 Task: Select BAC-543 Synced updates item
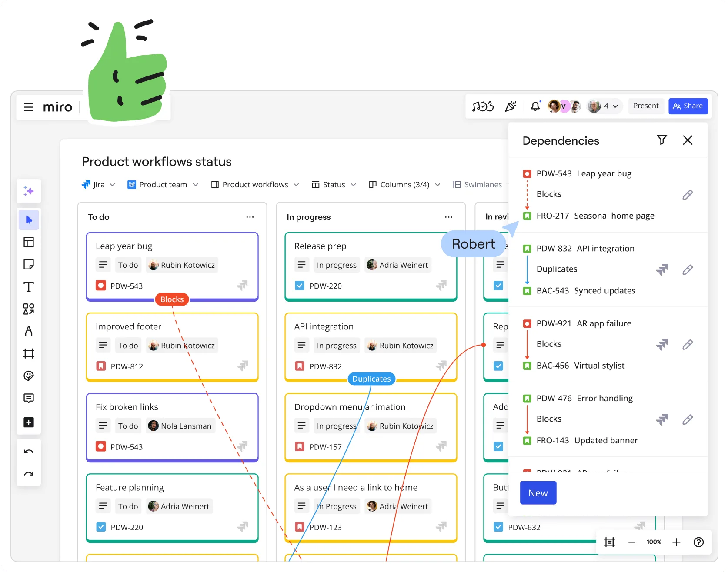579,291
